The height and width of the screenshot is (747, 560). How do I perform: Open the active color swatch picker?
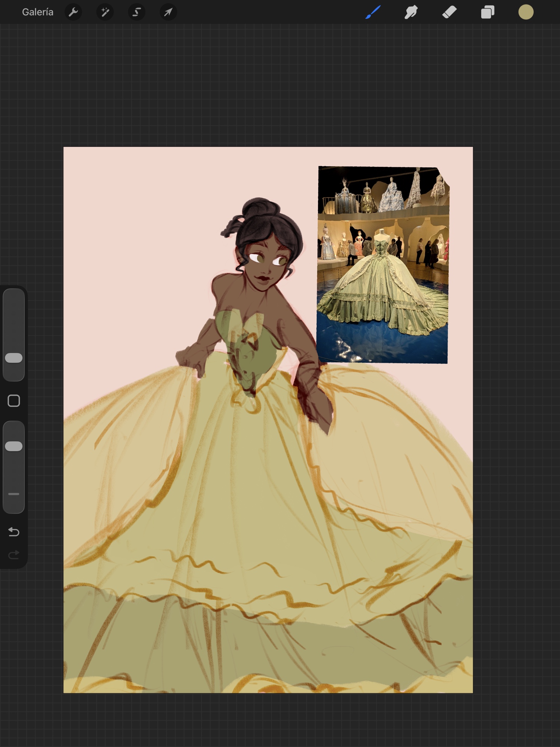tap(526, 12)
